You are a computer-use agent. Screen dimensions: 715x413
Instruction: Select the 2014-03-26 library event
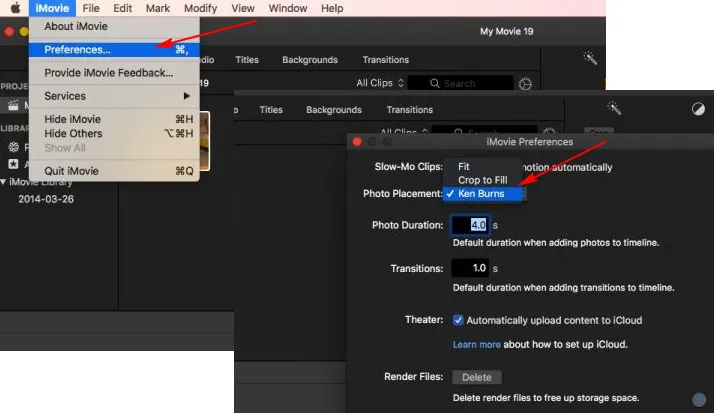pos(46,199)
